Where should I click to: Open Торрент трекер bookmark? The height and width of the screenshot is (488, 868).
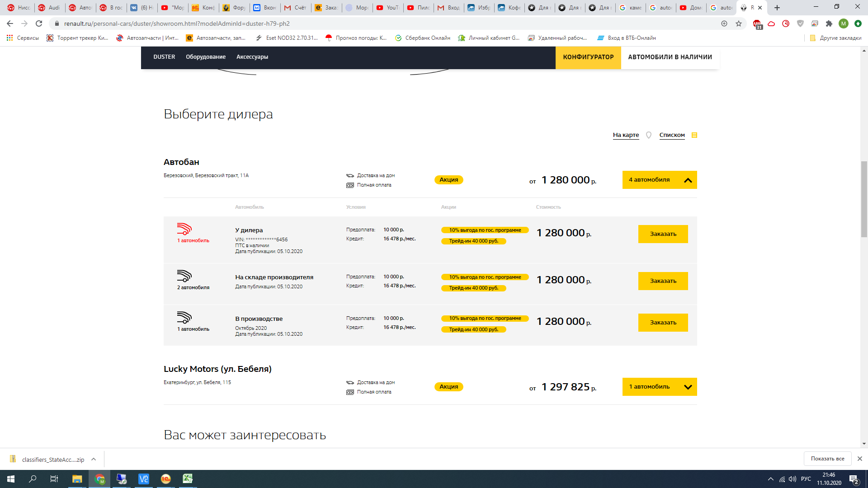(78, 38)
